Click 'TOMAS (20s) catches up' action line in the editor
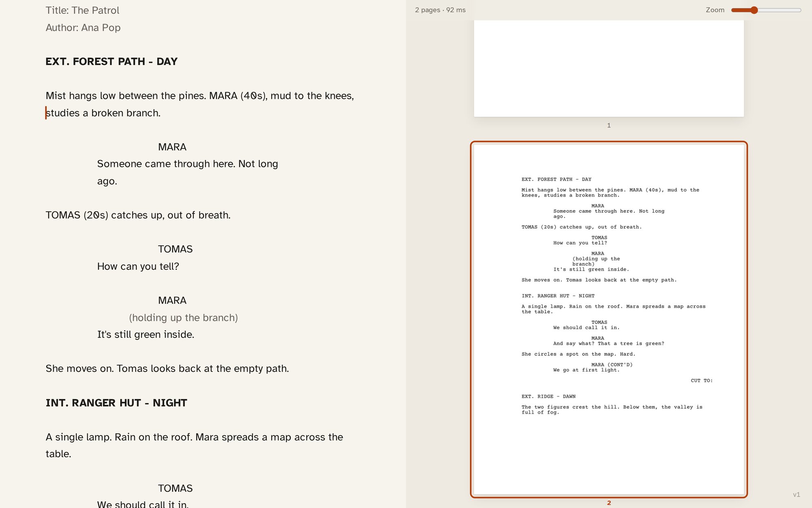The image size is (812, 508). point(138,215)
